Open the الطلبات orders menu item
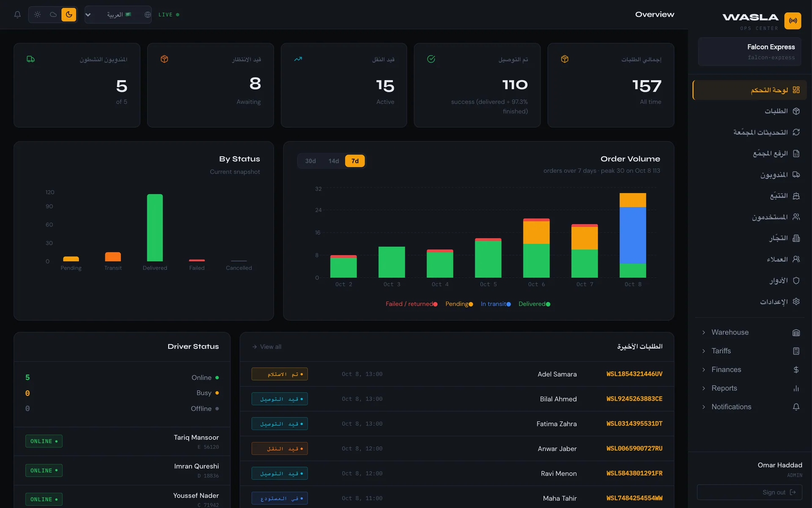 tap(749, 111)
